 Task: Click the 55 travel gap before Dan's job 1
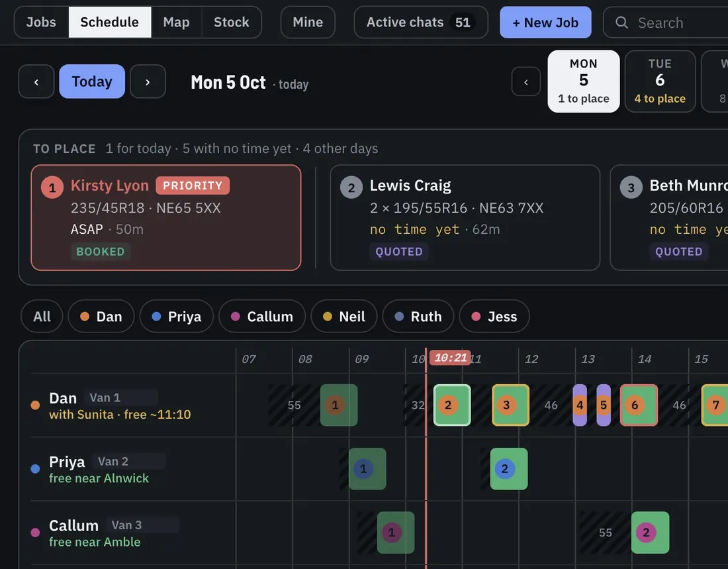(x=295, y=405)
